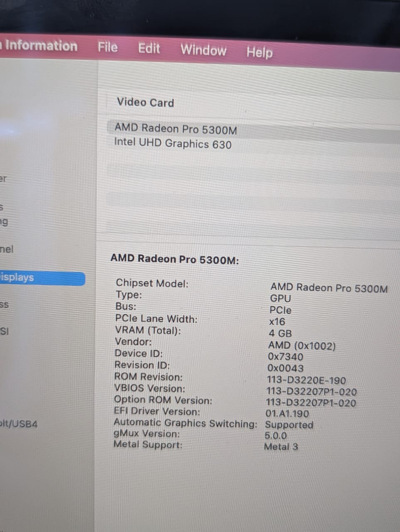Open the Edit menu
Viewport: 400px width, 532px height.
pyautogui.click(x=149, y=49)
